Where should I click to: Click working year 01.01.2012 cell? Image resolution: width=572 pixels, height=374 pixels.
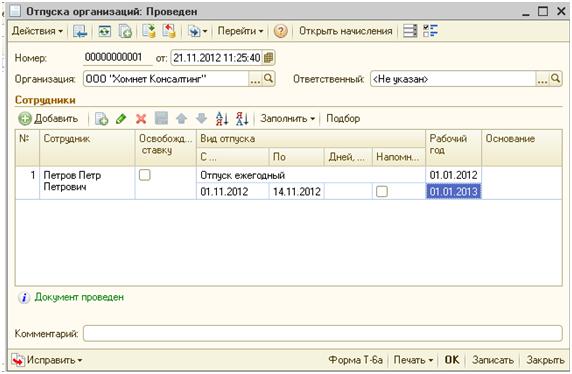tap(453, 175)
